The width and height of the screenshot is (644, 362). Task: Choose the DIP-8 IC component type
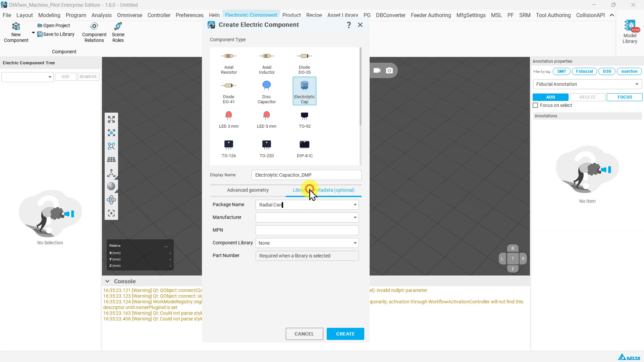305,149
